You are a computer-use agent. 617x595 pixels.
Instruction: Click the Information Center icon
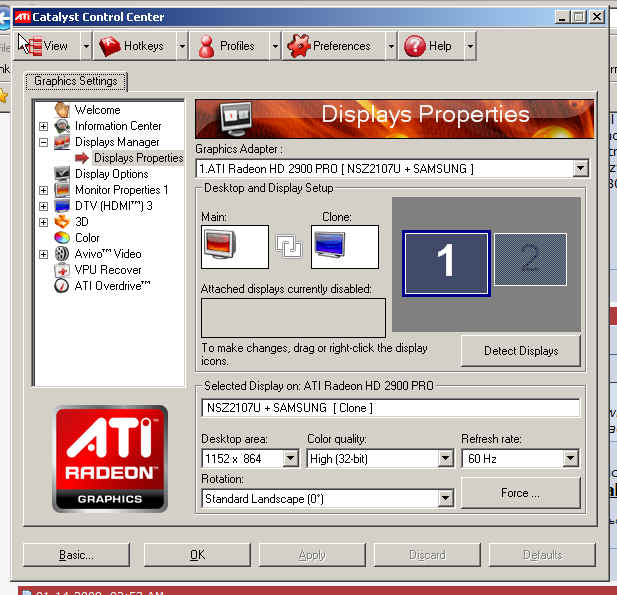click(x=62, y=126)
